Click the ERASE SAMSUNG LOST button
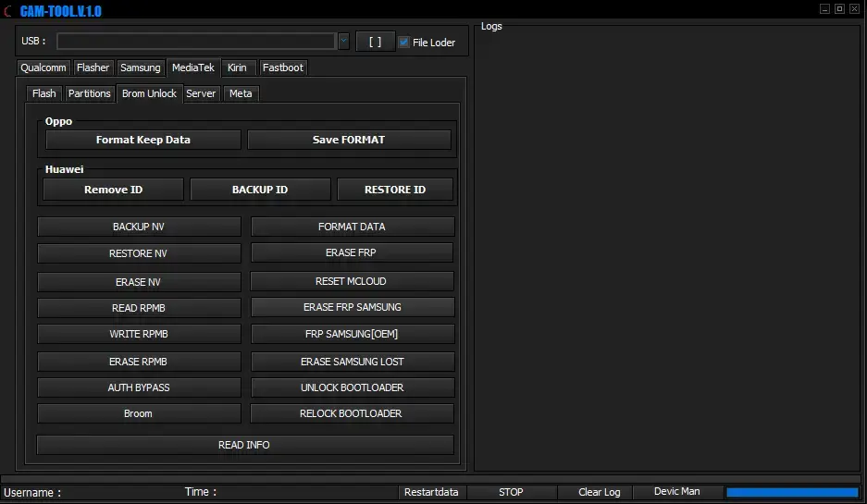This screenshot has height=504, width=867. tap(353, 362)
